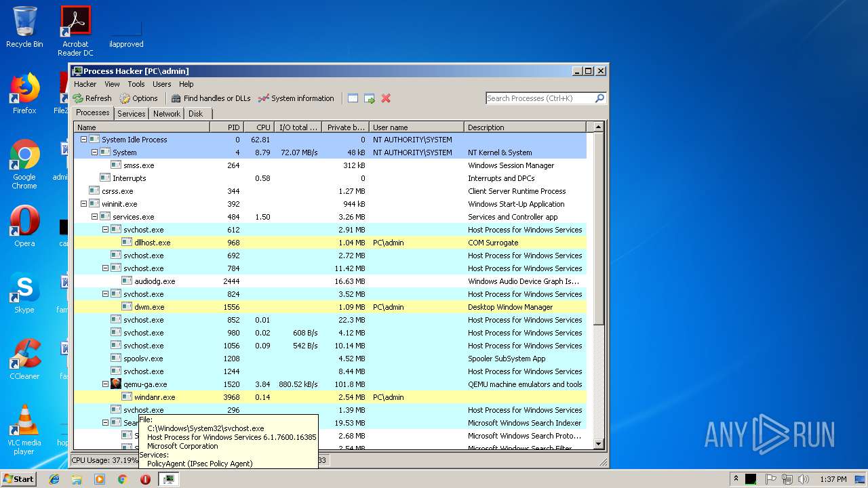This screenshot has width=868, height=488.
Task: Select the audiodg.exe process
Action: point(330,281)
